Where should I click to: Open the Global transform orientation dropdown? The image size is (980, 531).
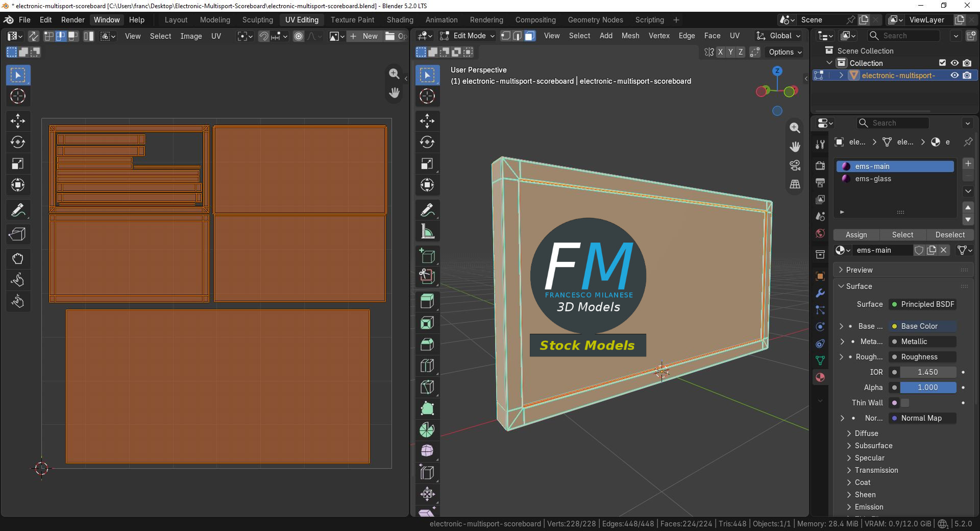coord(778,36)
